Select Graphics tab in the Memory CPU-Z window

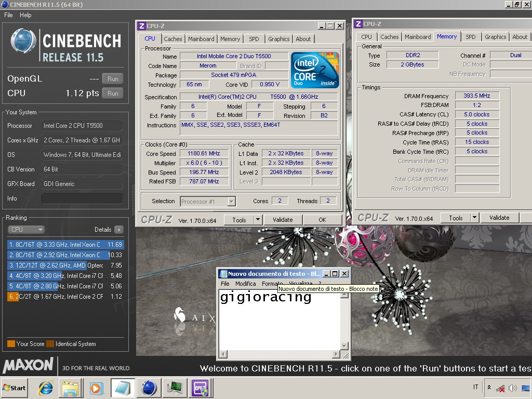(495, 37)
